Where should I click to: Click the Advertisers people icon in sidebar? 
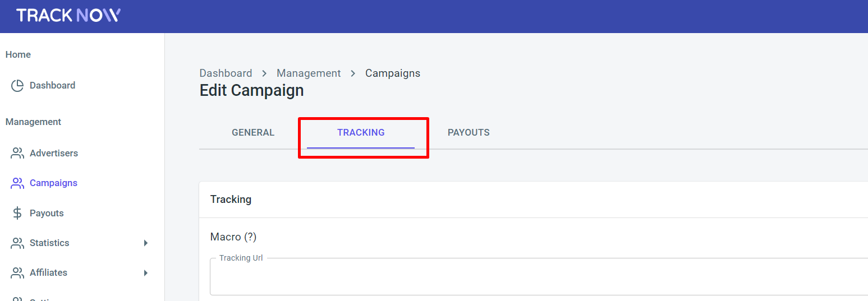click(x=17, y=153)
